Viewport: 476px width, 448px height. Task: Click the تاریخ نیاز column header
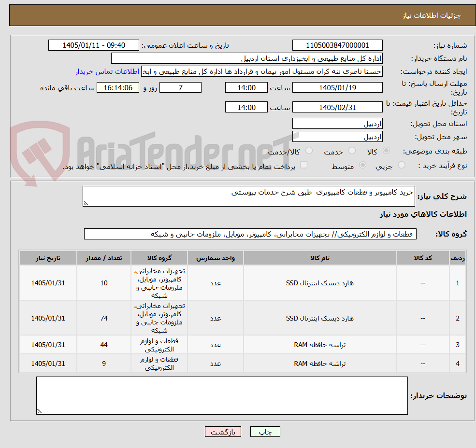pos(48,258)
